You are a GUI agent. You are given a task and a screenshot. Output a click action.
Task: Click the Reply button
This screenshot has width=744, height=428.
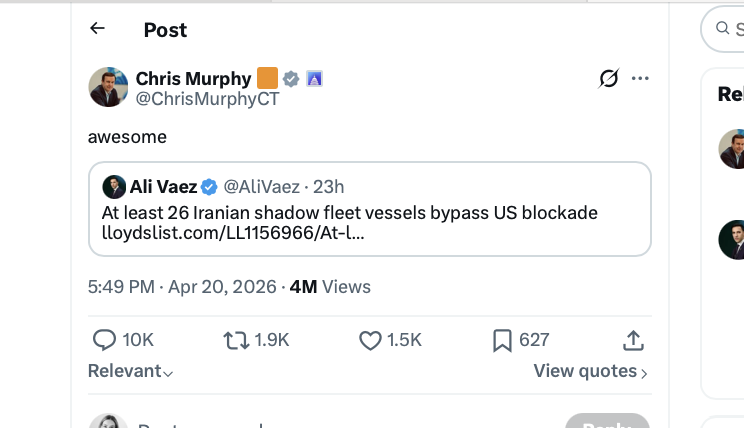(x=606, y=424)
